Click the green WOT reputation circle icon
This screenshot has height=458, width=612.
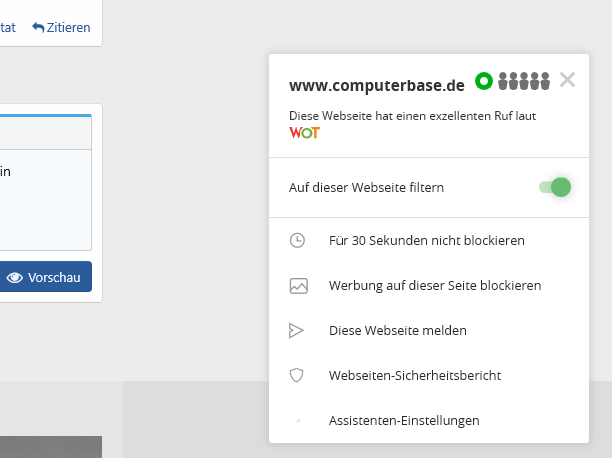(x=484, y=81)
